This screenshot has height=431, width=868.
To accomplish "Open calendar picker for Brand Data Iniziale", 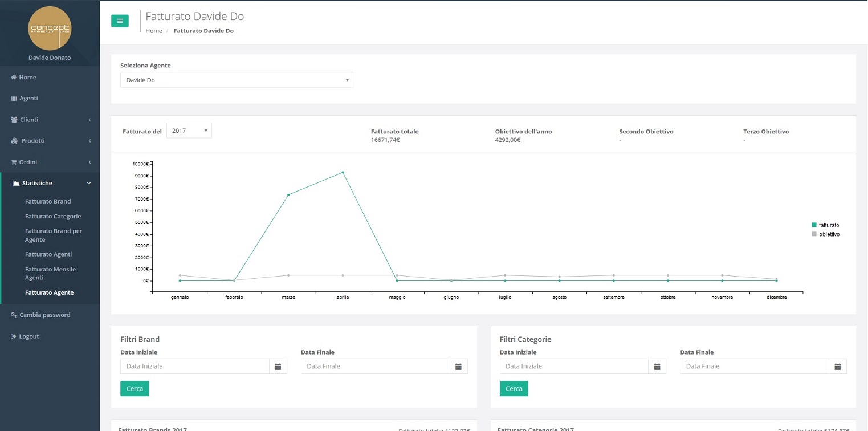I will click(278, 367).
